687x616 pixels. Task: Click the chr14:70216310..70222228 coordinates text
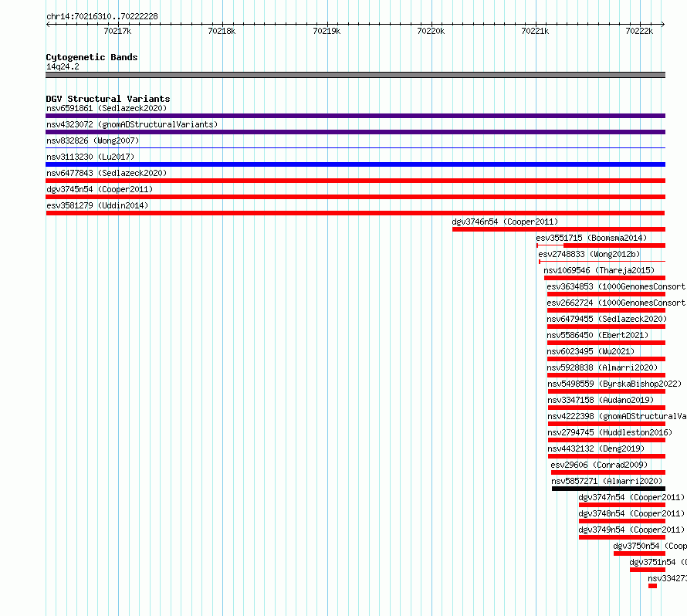(102, 16)
